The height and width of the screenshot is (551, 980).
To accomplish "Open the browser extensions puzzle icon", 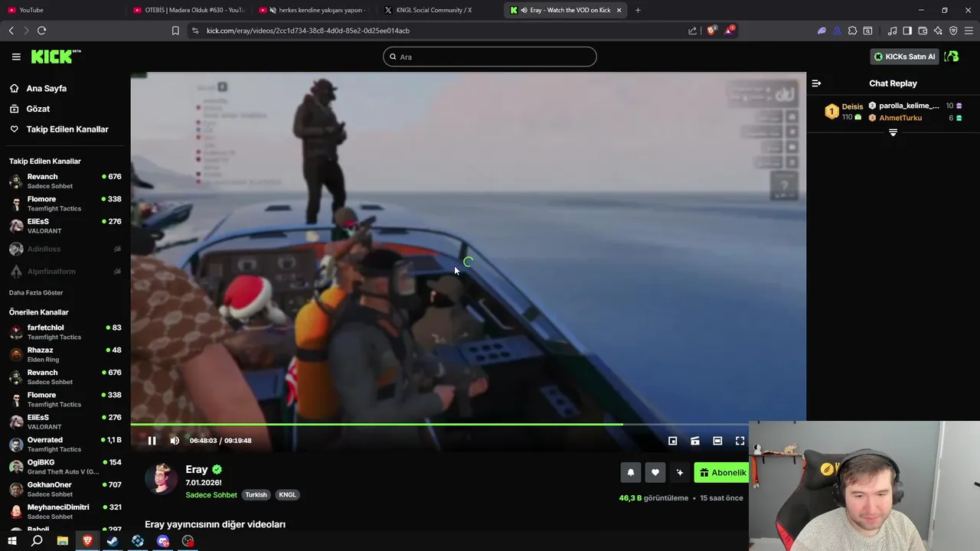I will pos(852,31).
